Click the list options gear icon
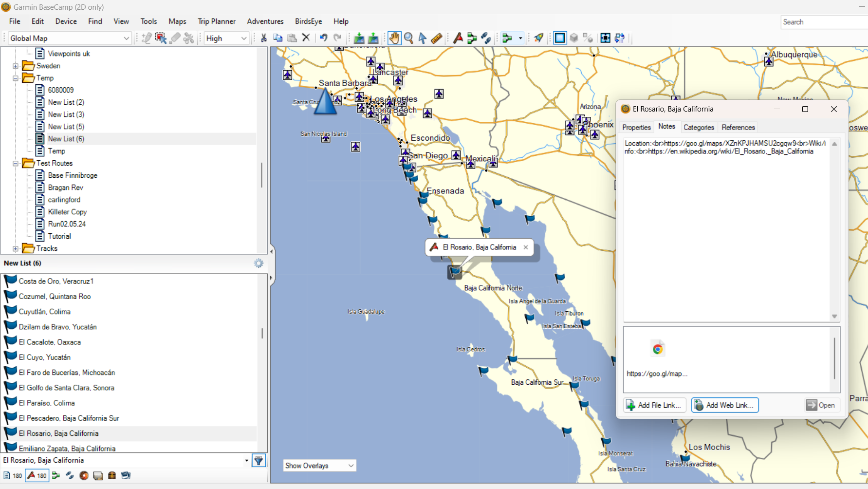 [x=259, y=263]
